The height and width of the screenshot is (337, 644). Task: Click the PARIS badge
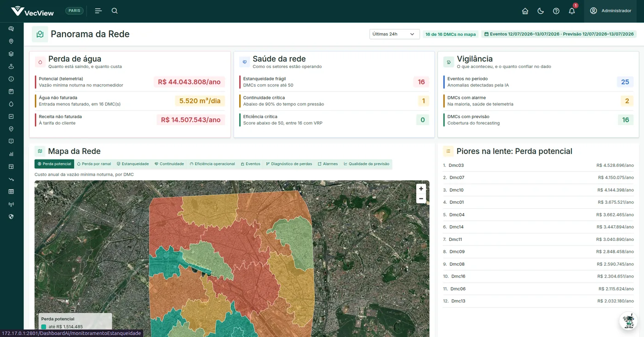75,11
